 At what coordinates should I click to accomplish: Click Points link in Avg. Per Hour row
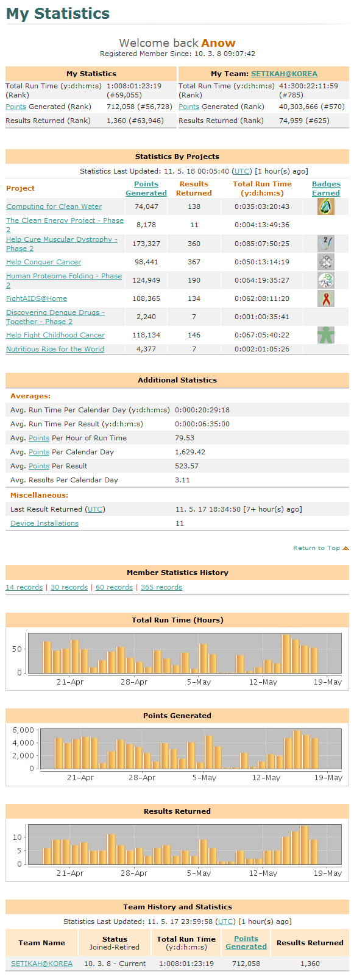pyautogui.click(x=39, y=438)
